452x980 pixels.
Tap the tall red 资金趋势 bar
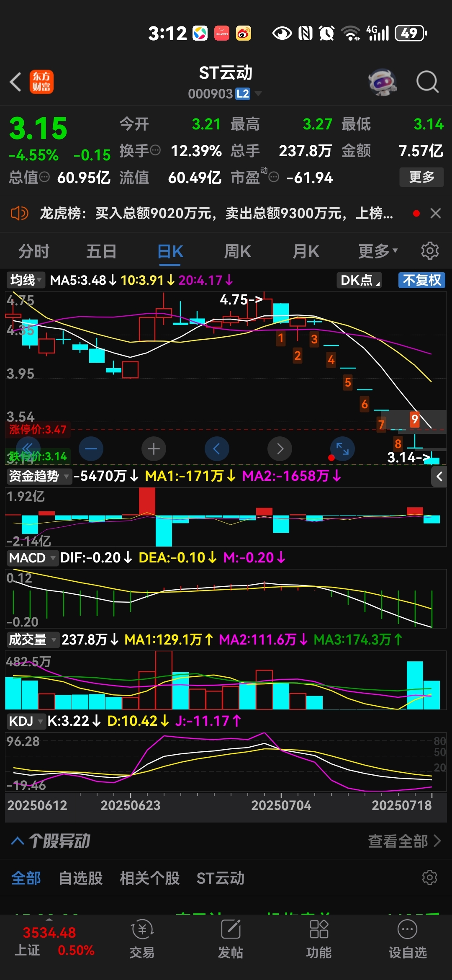click(x=147, y=501)
